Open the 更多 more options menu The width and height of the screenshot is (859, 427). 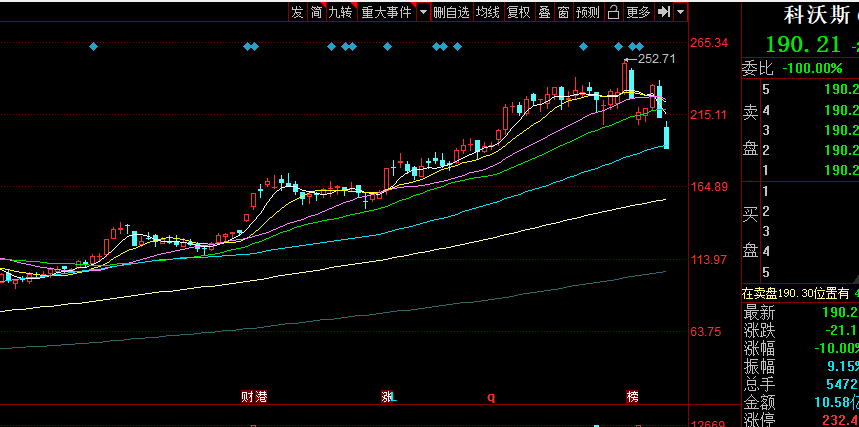638,12
